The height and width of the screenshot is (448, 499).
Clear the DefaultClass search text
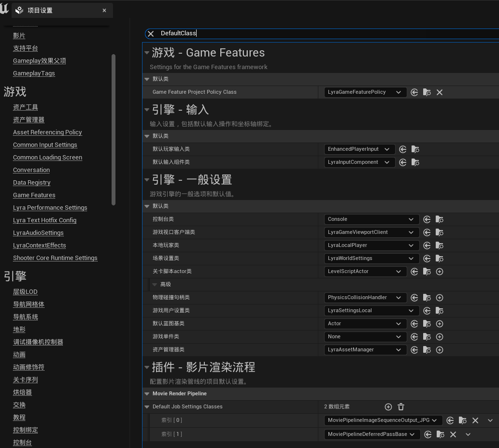[150, 33]
